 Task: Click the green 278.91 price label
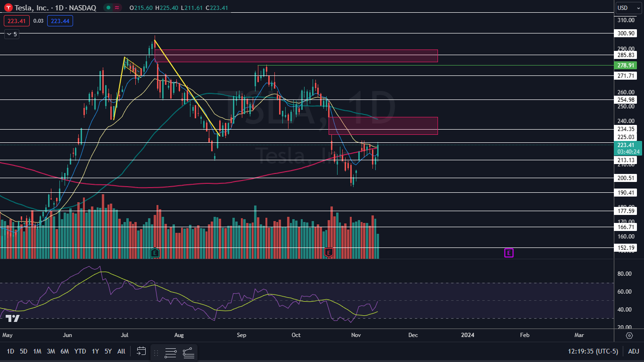pos(626,66)
